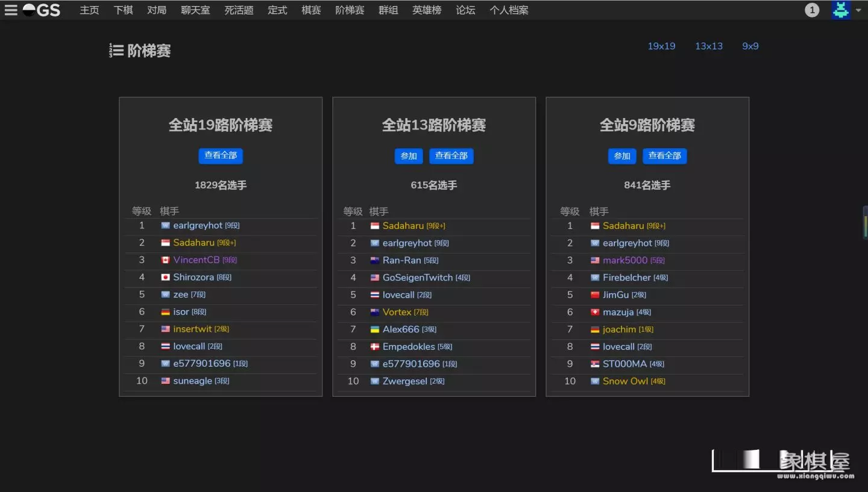Jump to the 13x13 ladder link
This screenshot has height=492, width=868.
(x=708, y=46)
